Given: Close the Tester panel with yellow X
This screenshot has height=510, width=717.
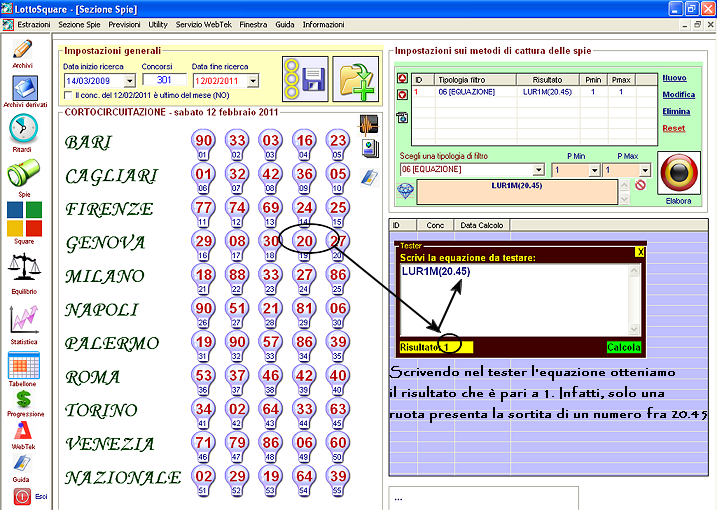Looking at the screenshot, I should pyautogui.click(x=640, y=252).
